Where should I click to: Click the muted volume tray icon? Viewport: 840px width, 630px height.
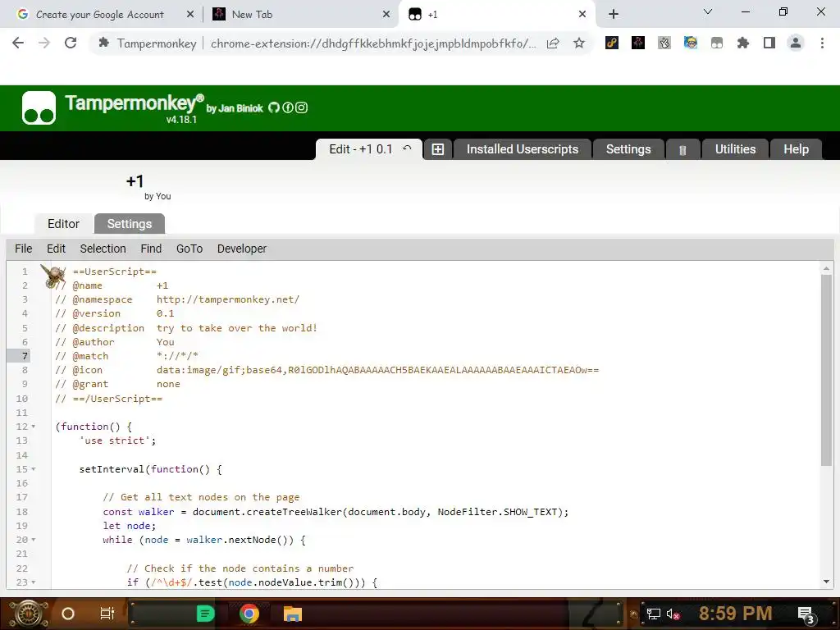pos(673,614)
